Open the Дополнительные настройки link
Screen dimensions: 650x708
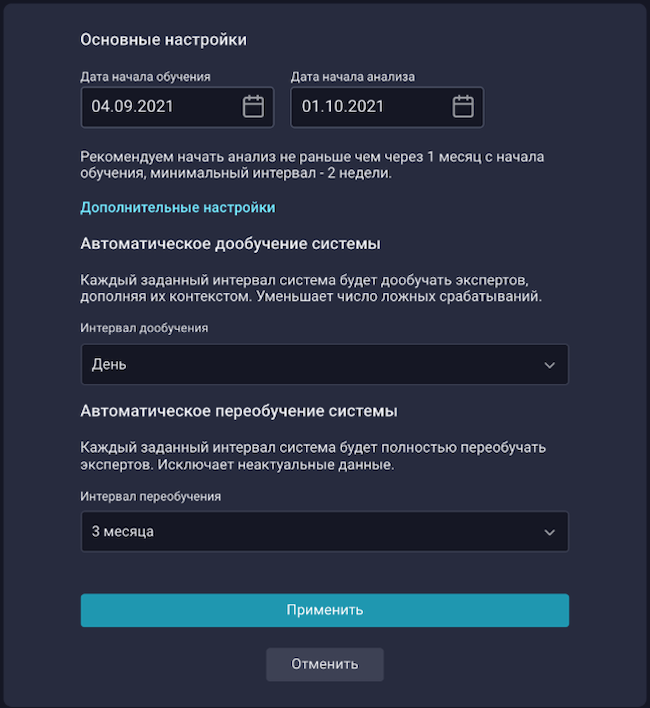click(177, 207)
